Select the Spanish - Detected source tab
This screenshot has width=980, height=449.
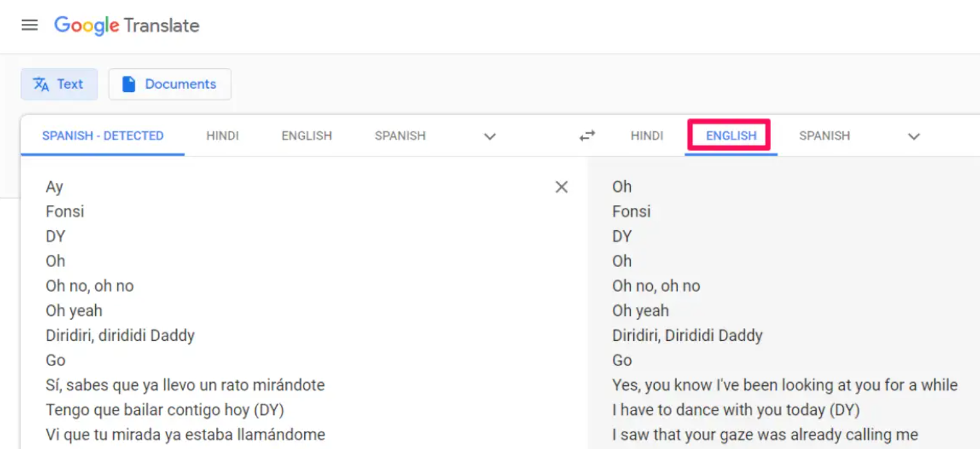tap(102, 136)
